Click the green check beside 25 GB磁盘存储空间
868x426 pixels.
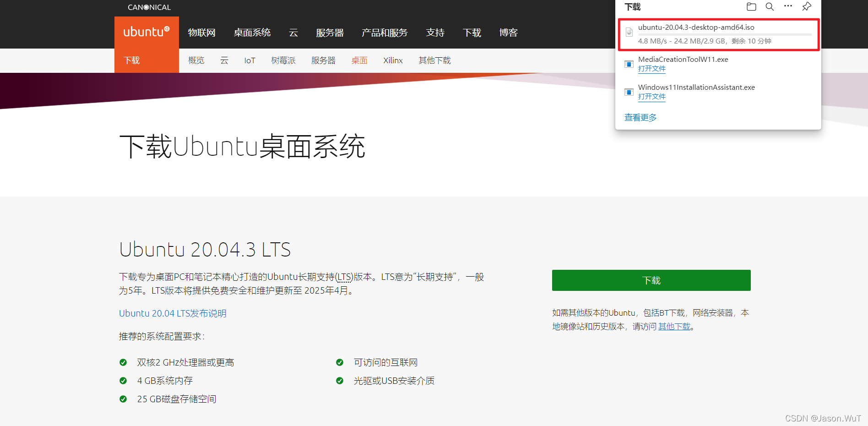click(x=123, y=399)
